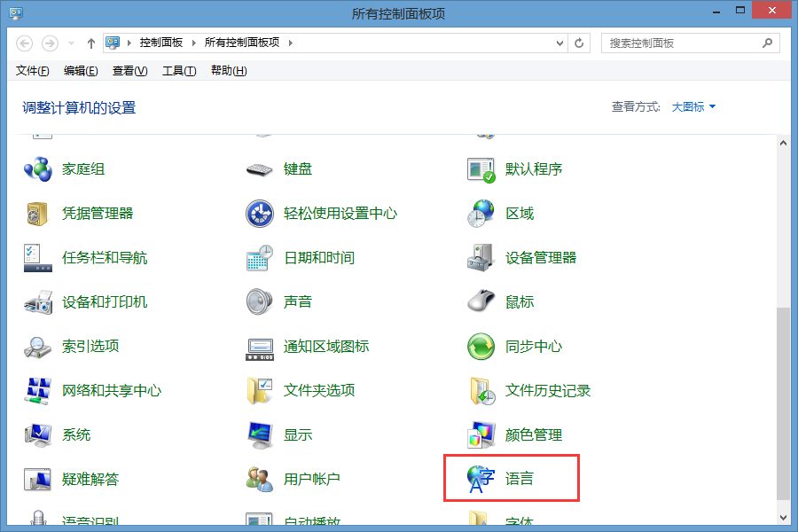Click the refresh button beside address bar
The width and height of the screenshot is (798, 532).
click(580, 43)
